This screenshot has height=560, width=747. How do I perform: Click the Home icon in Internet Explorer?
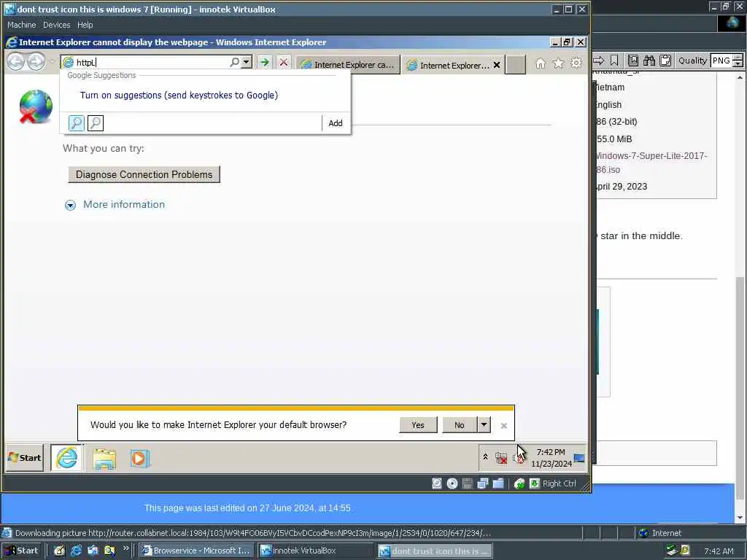[541, 63]
